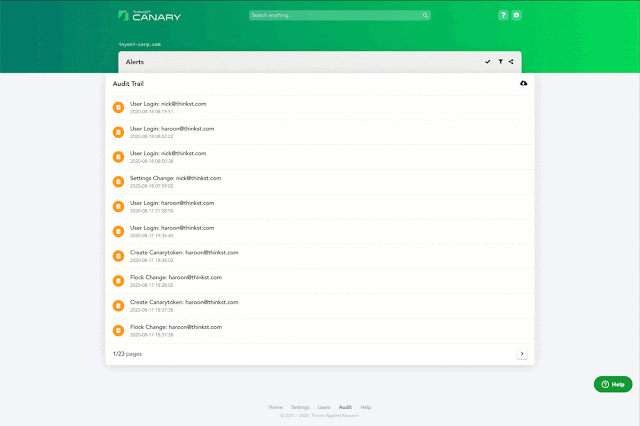The height and width of the screenshot is (426, 640).
Task: Open the gear settings icon
Action: click(516, 15)
